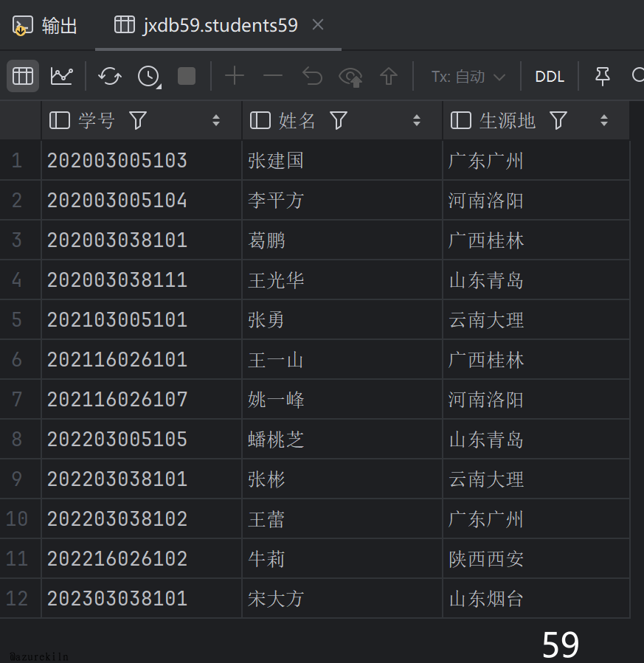The width and height of the screenshot is (644, 663).
Task: Open the chart view of the data
Action: point(62,76)
